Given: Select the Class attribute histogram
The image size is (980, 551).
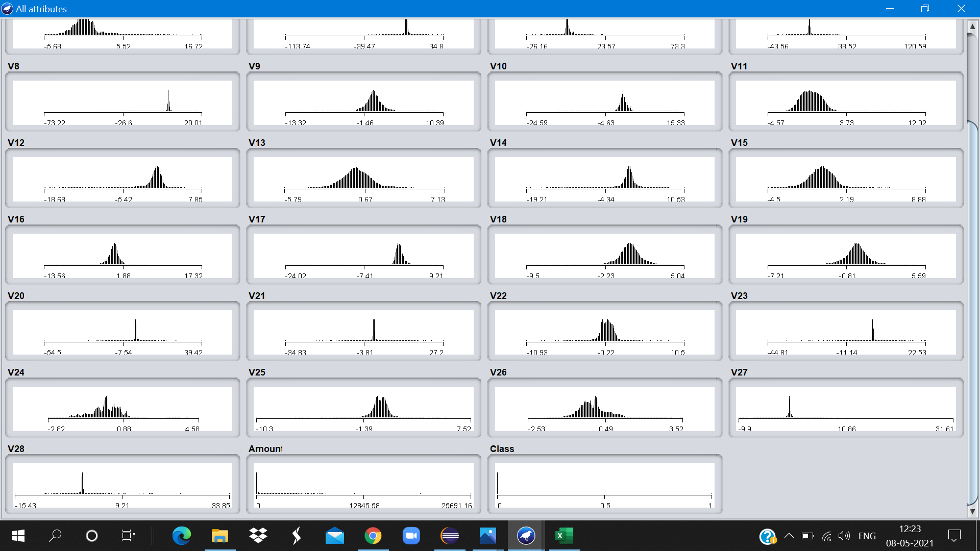Looking at the screenshot, I should pyautogui.click(x=604, y=485).
